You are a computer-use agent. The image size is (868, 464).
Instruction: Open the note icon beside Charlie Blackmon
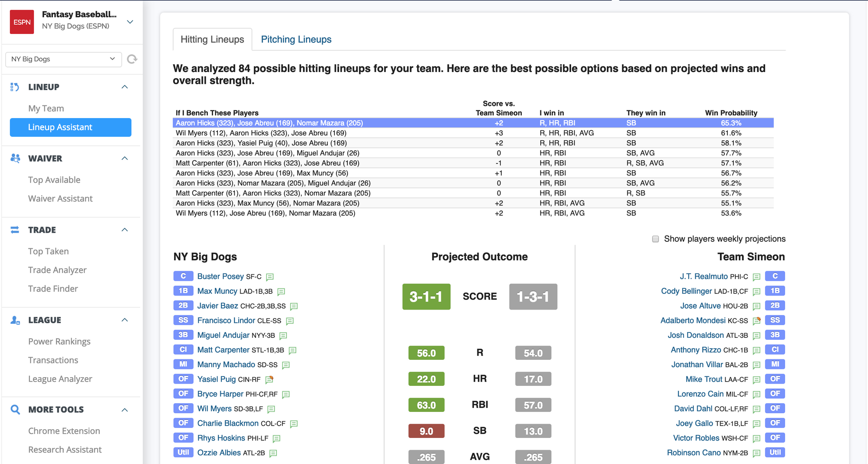[x=294, y=424]
